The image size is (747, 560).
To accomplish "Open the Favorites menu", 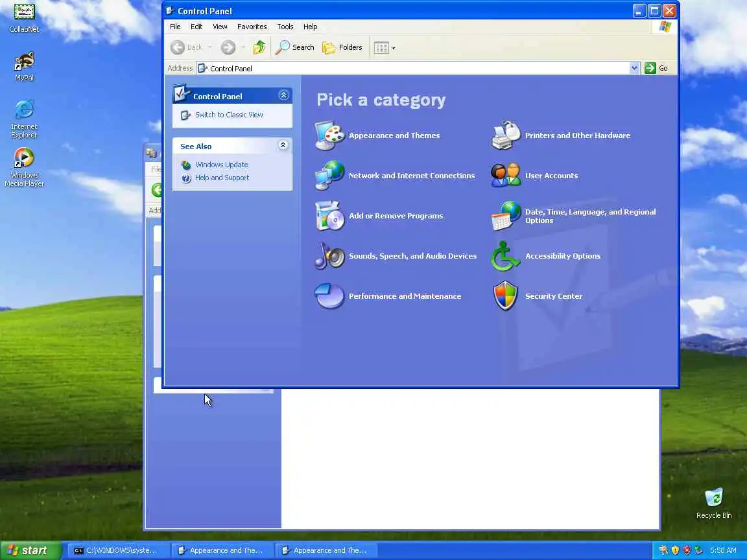I will (x=252, y=27).
